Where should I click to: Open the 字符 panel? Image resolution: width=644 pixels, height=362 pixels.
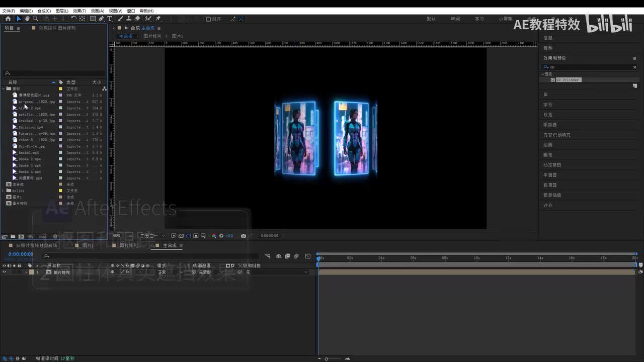548,105
